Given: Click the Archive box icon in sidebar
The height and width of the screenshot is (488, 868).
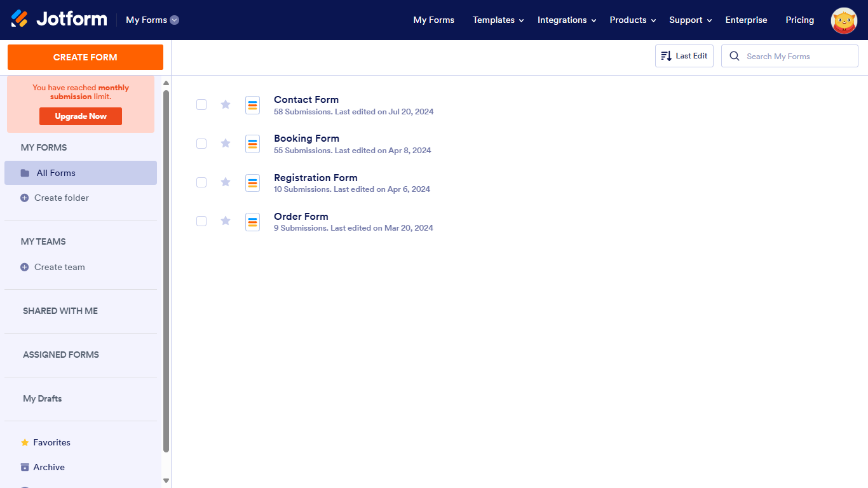Looking at the screenshot, I should pyautogui.click(x=25, y=467).
